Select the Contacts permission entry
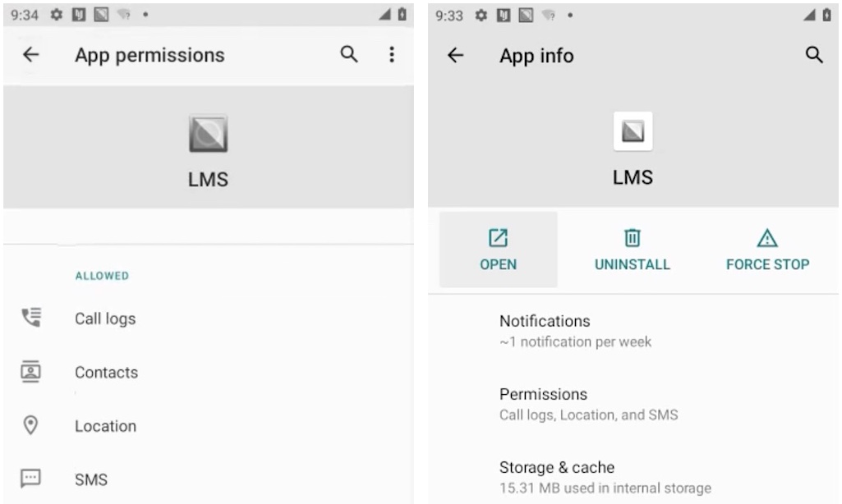 tap(107, 372)
